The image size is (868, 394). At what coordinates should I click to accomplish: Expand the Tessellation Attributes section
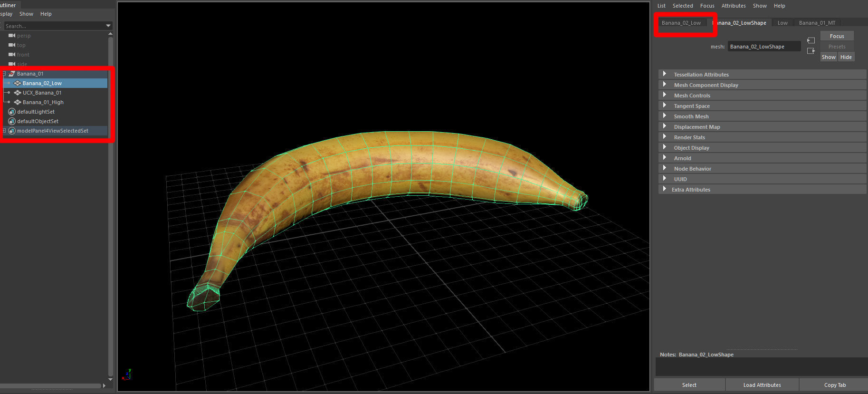(x=665, y=74)
